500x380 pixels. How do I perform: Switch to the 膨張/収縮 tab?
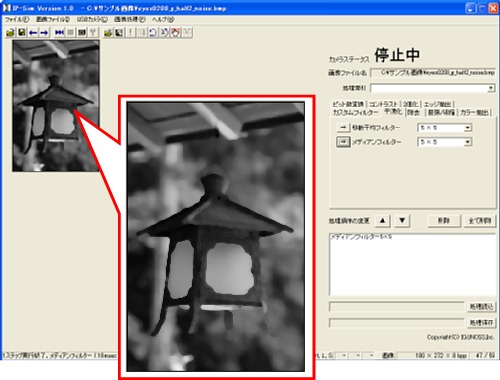pyautogui.click(x=441, y=113)
